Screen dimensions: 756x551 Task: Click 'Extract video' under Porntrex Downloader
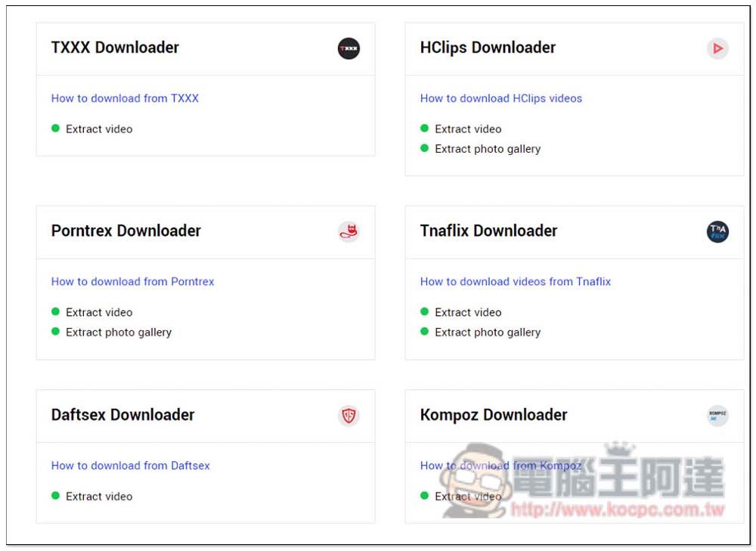click(x=99, y=312)
